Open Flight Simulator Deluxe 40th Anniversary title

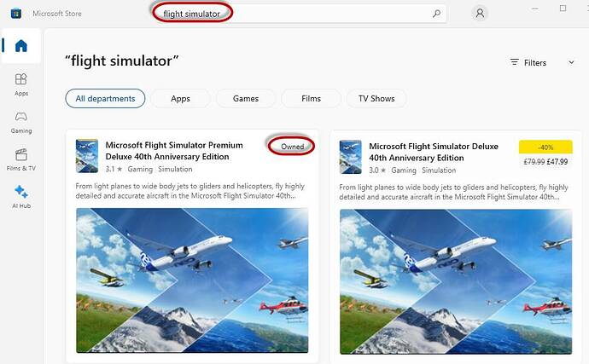tap(434, 152)
